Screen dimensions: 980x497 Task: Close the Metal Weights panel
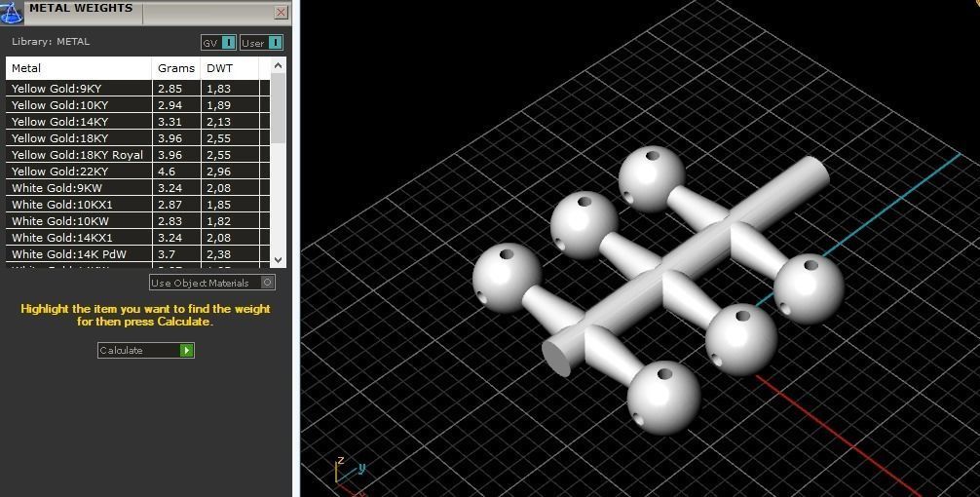(281, 12)
